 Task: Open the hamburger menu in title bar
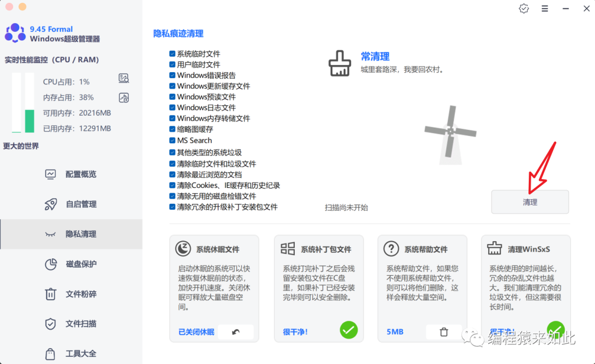click(x=545, y=8)
